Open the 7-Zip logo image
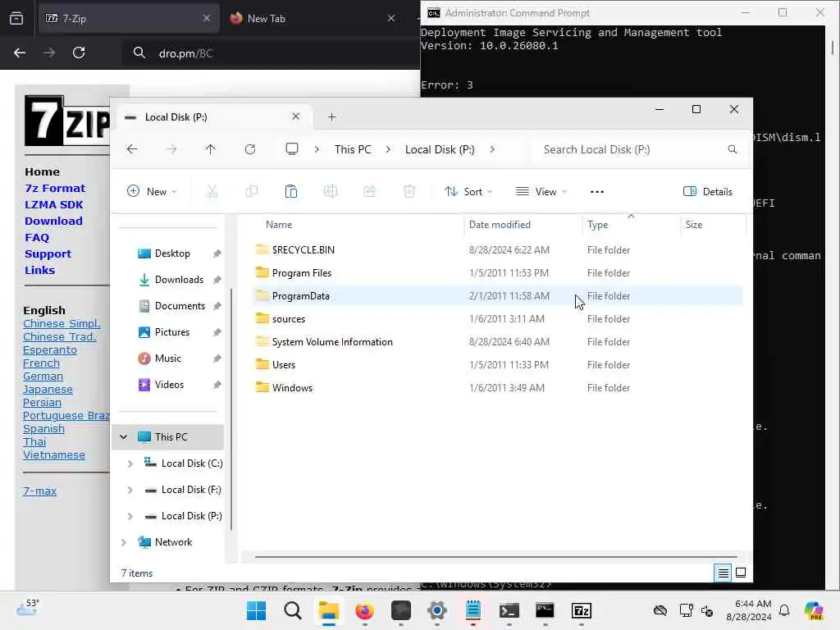Viewport: 840px width, 630px height. click(66, 121)
